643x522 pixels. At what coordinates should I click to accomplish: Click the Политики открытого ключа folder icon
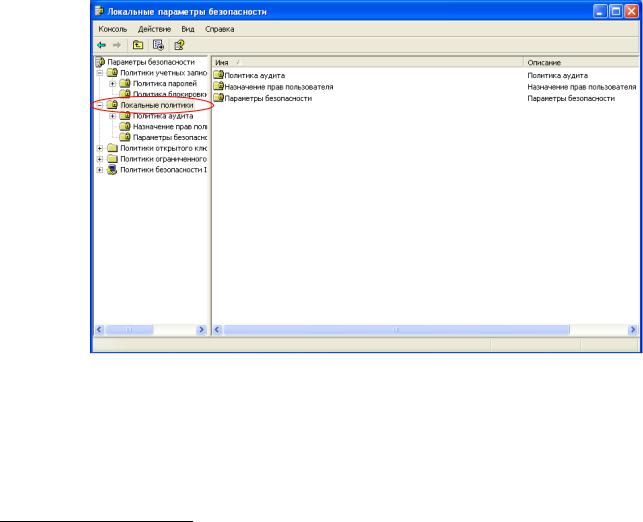pos(112,148)
